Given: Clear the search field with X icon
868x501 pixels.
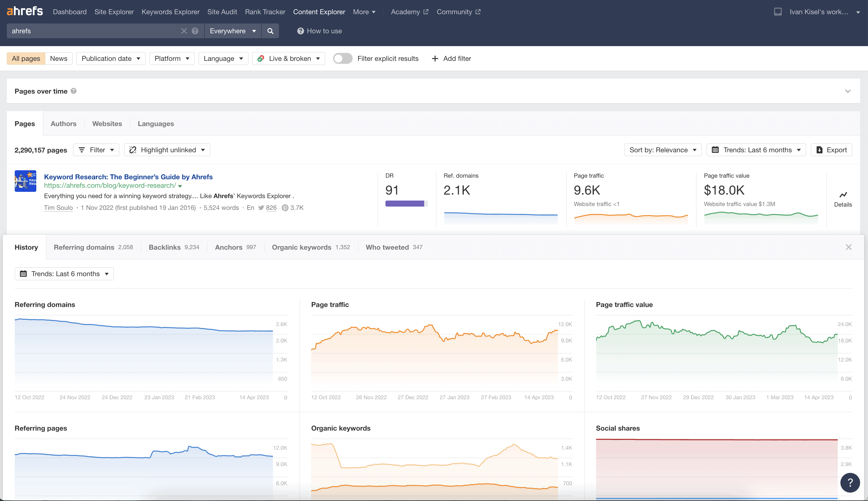Looking at the screenshot, I should tap(184, 31).
